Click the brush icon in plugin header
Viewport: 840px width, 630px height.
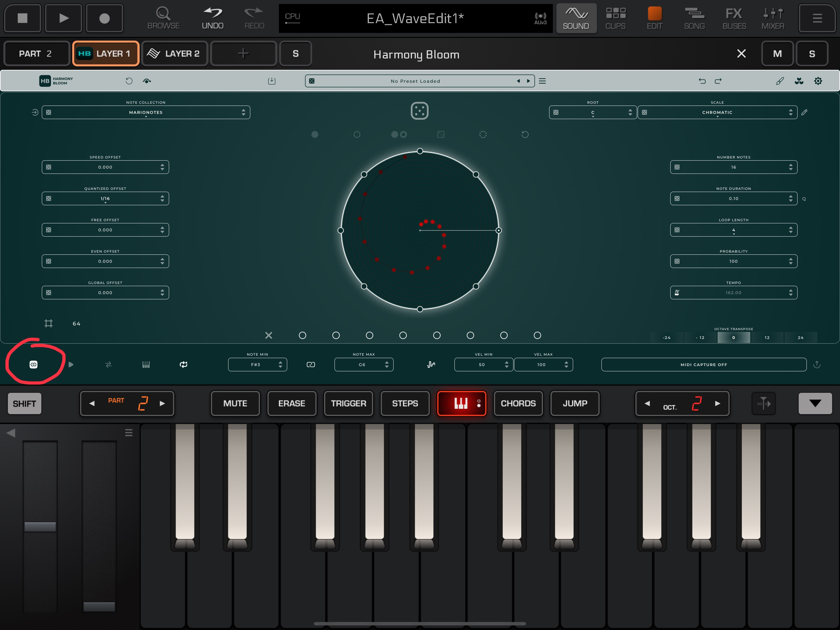click(x=780, y=81)
